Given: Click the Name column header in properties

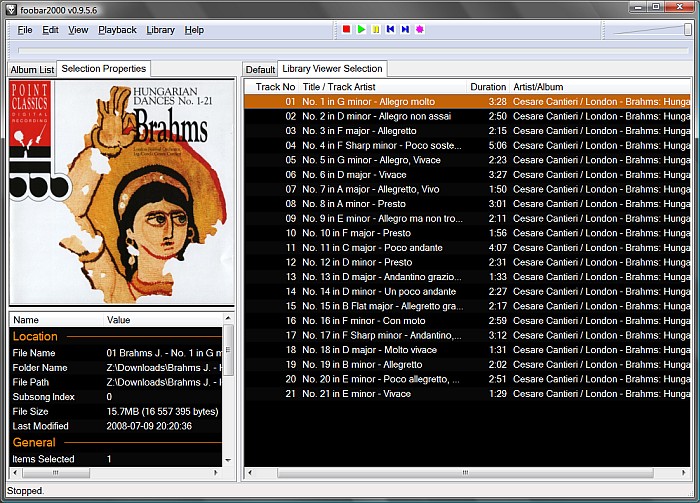Looking at the screenshot, I should [57, 320].
